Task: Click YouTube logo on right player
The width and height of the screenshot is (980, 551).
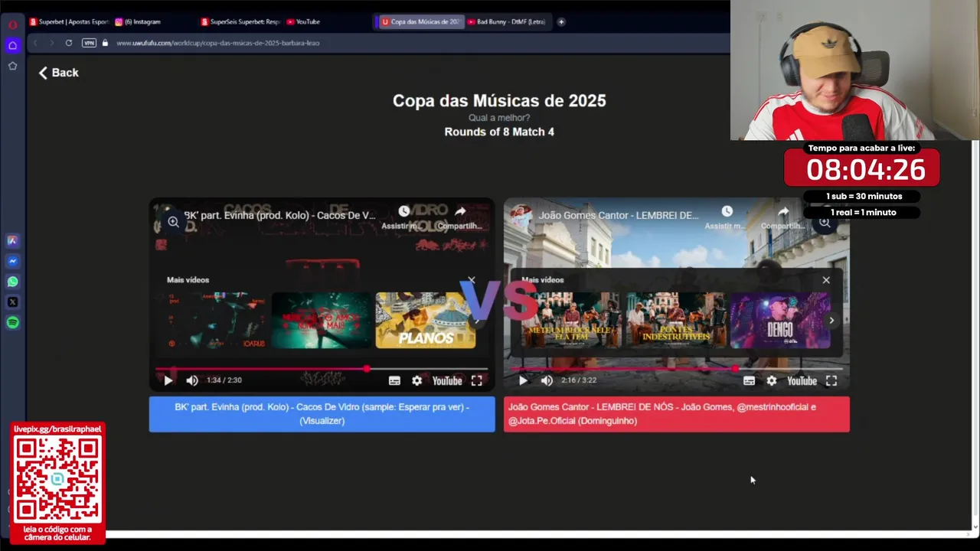Action: click(802, 380)
